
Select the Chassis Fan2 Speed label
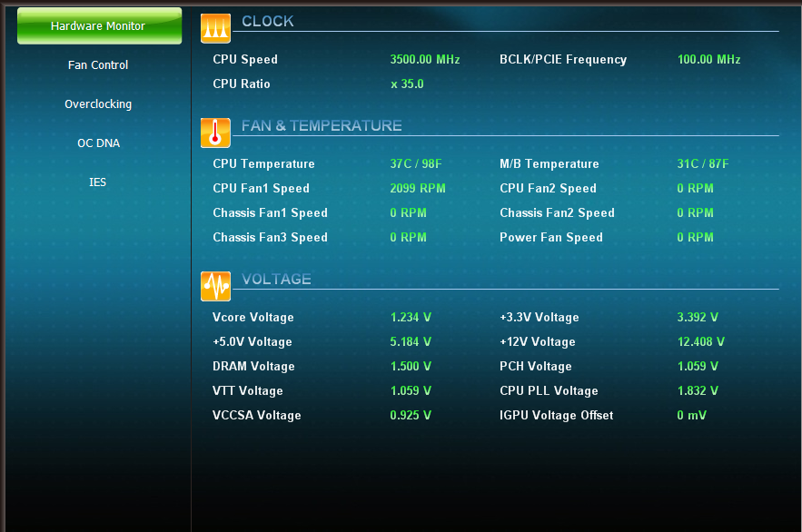pos(557,213)
